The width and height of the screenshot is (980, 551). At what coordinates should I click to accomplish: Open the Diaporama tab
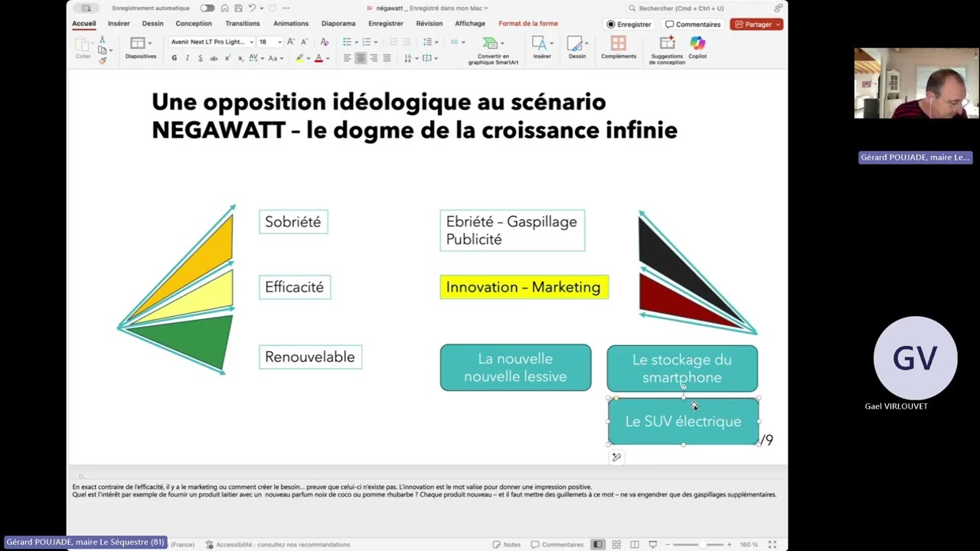(338, 24)
